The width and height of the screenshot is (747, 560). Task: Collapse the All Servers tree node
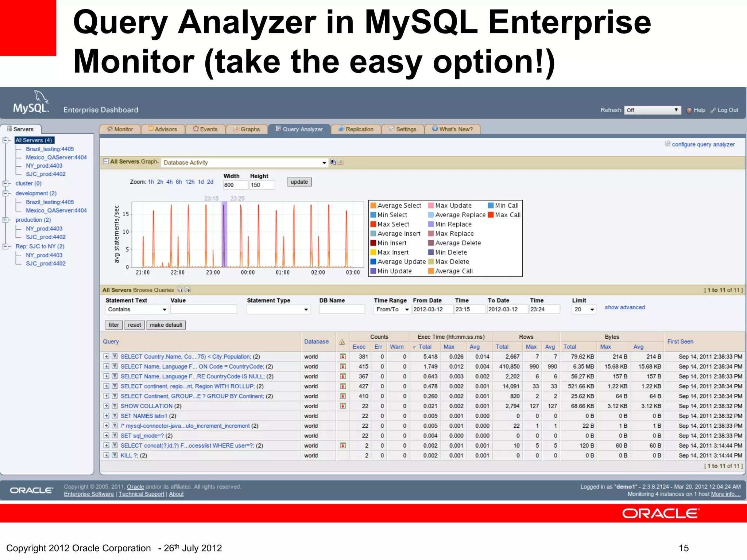coord(6,140)
